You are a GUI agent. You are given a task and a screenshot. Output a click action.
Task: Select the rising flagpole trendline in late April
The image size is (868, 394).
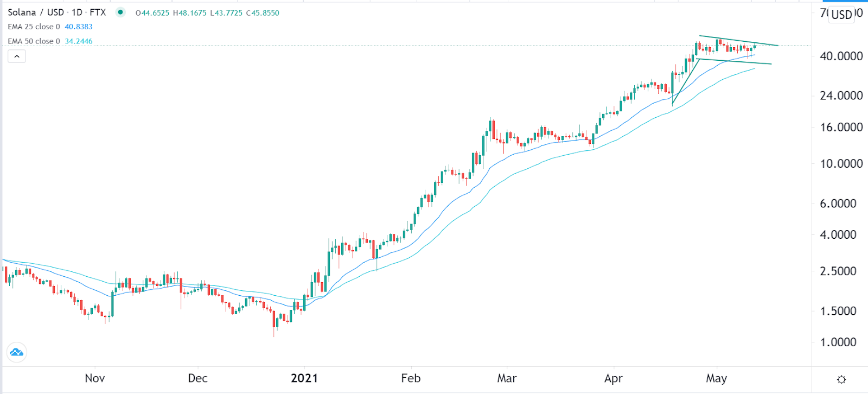pyautogui.click(x=686, y=81)
